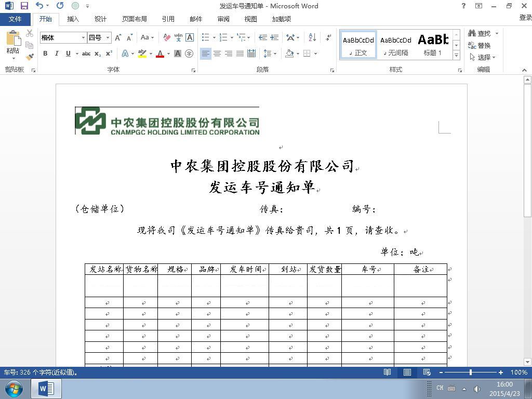Switch to the 页面布局 Page Layout tab
The width and height of the screenshot is (532, 399).
(x=135, y=19)
